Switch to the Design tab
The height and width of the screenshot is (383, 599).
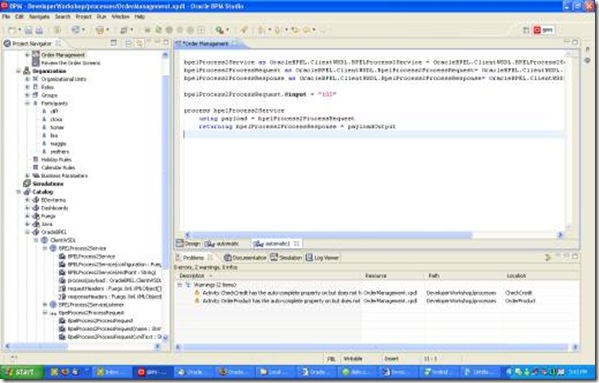pos(188,243)
